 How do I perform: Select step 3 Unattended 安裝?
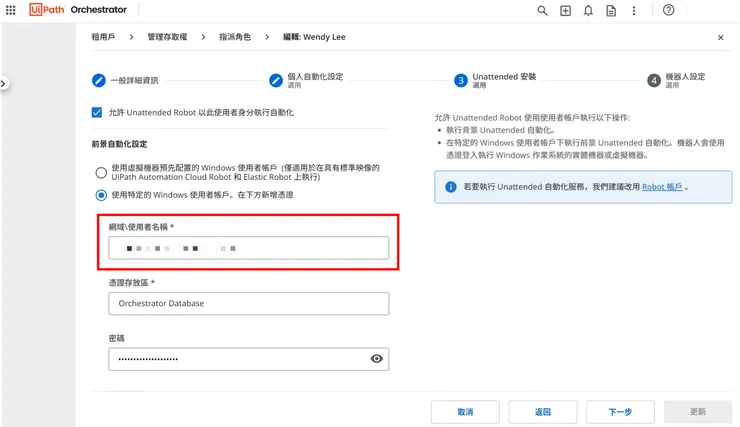(495, 80)
